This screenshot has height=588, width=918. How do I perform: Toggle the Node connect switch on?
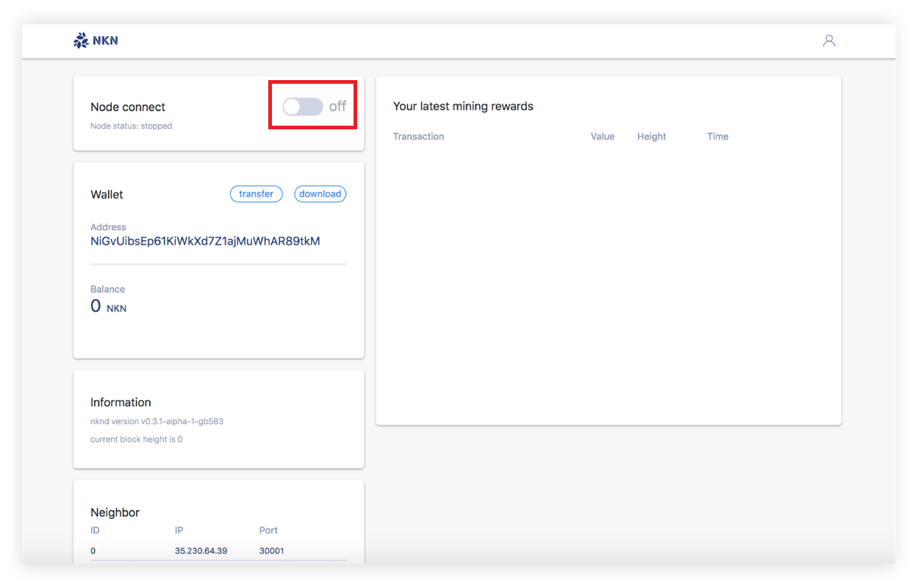[x=303, y=107]
